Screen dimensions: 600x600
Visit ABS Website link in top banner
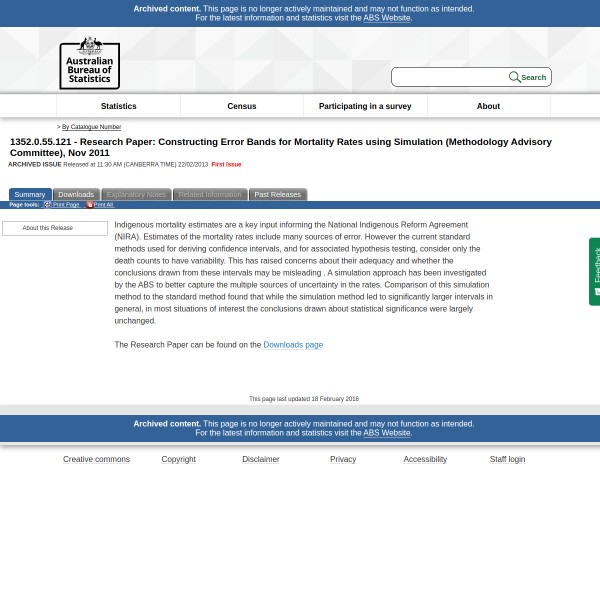(386, 18)
